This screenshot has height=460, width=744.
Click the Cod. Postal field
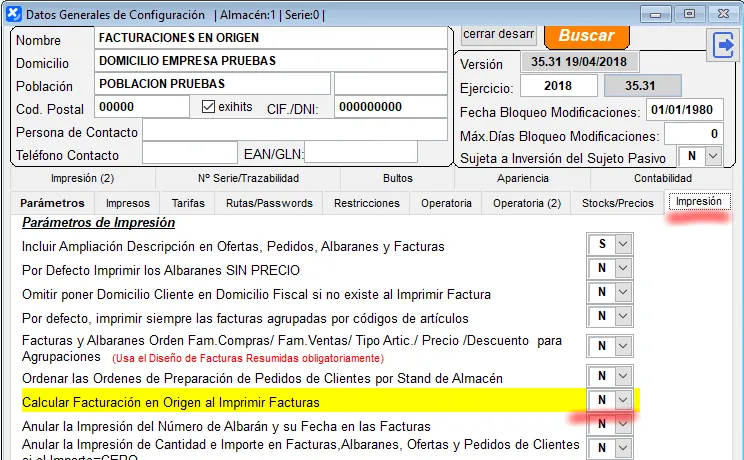141,107
